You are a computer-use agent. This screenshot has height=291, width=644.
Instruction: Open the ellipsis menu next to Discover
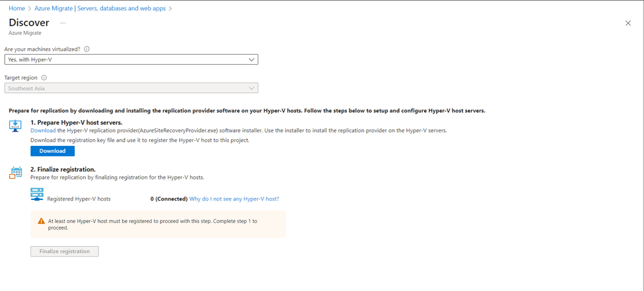(x=63, y=23)
